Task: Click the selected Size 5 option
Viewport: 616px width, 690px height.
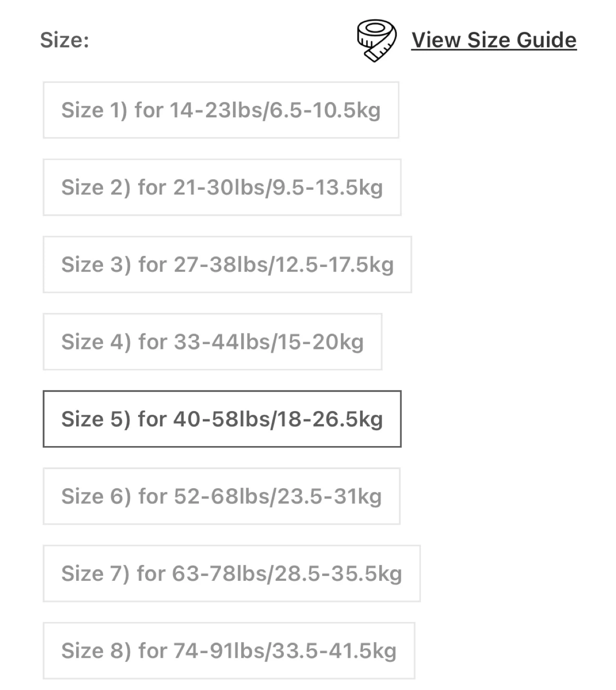Action: tap(222, 419)
